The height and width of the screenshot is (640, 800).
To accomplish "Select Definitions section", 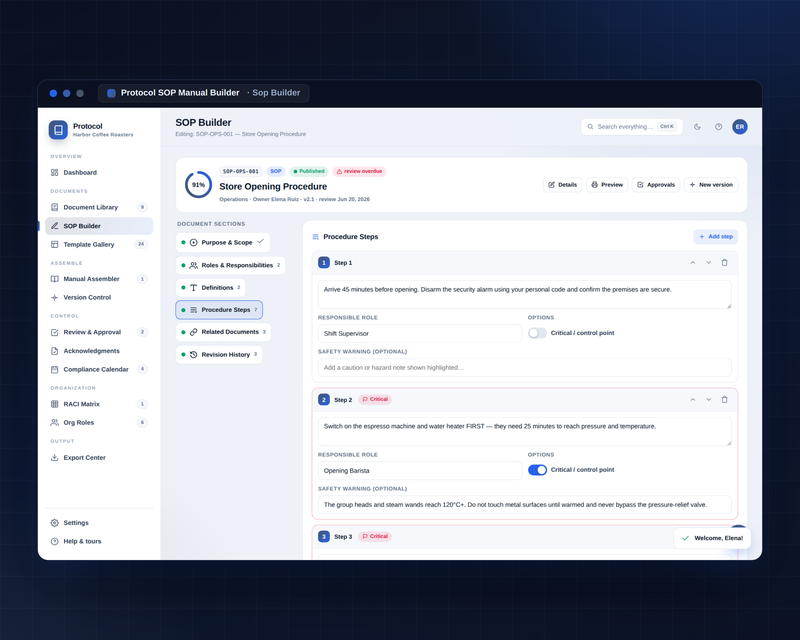I will pyautogui.click(x=211, y=288).
